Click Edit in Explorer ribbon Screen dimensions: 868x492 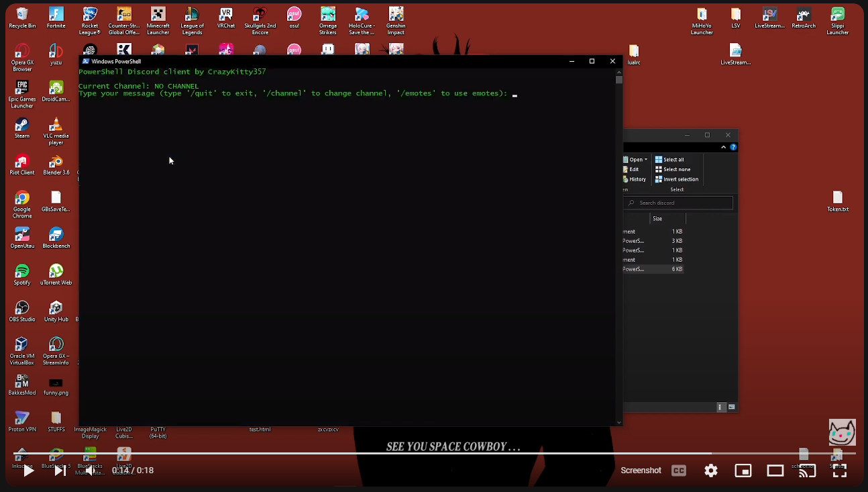tap(631, 169)
